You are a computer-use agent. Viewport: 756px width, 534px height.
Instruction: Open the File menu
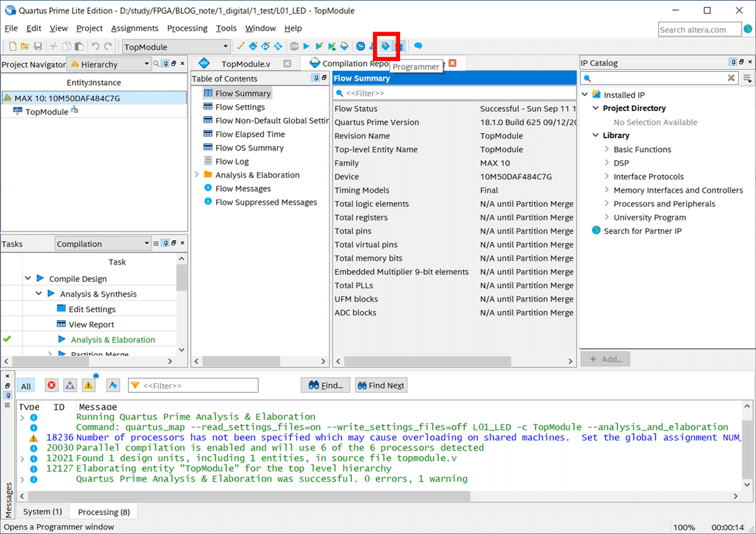[x=11, y=28]
